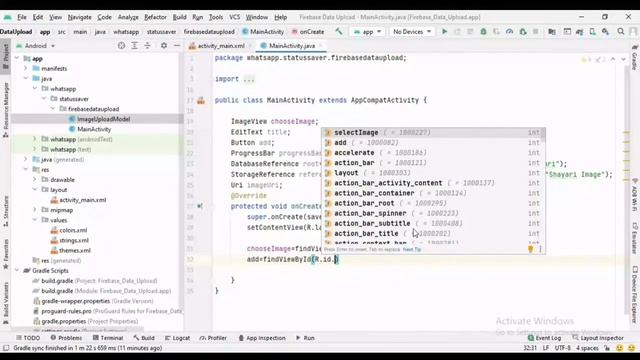Open the Structure side tool window

pos(6,211)
